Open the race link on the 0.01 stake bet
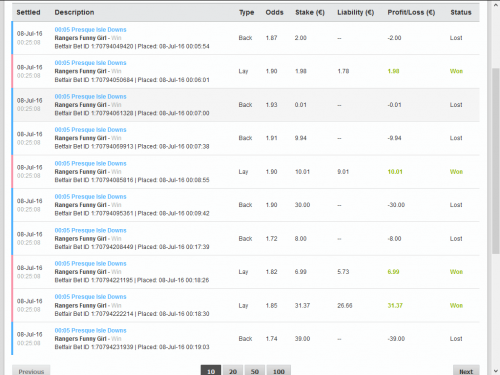 click(x=90, y=96)
